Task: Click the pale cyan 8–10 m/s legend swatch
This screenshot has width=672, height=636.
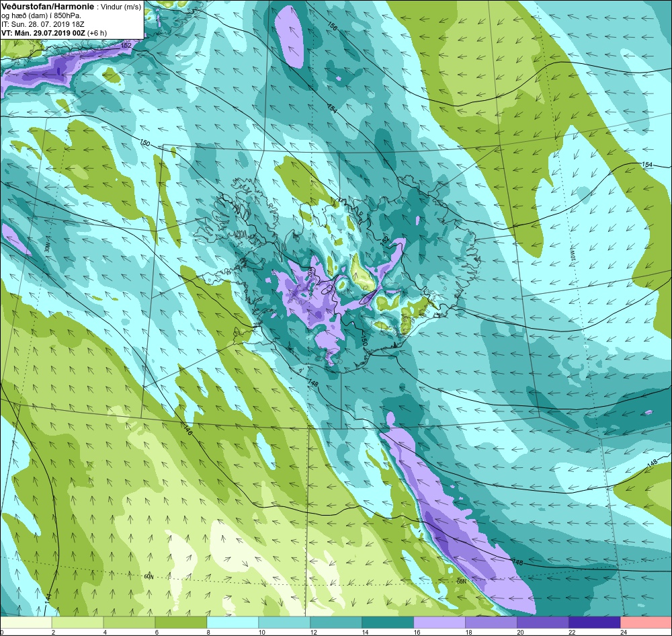Action: tap(233, 623)
